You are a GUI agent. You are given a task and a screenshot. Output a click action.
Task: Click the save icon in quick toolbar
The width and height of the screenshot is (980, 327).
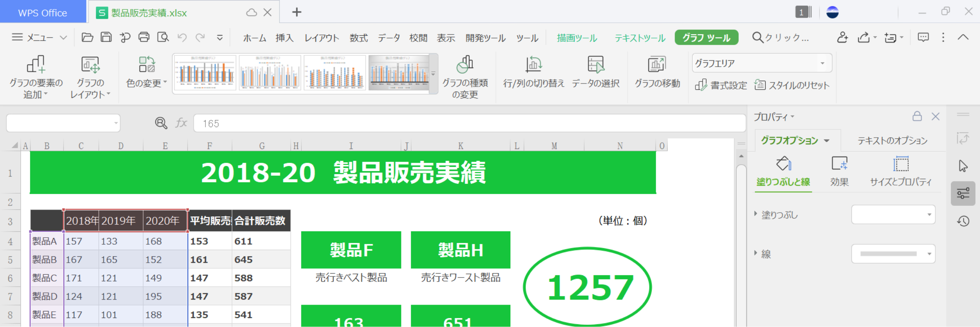(106, 37)
